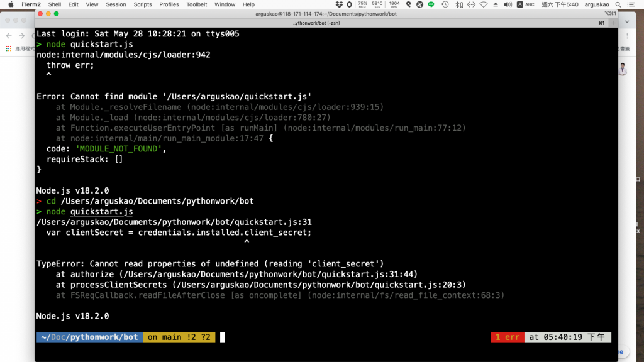Click the 'TypeError: Cannot read properties' line
Image resolution: width=644 pixels, height=362 pixels.
(210, 264)
